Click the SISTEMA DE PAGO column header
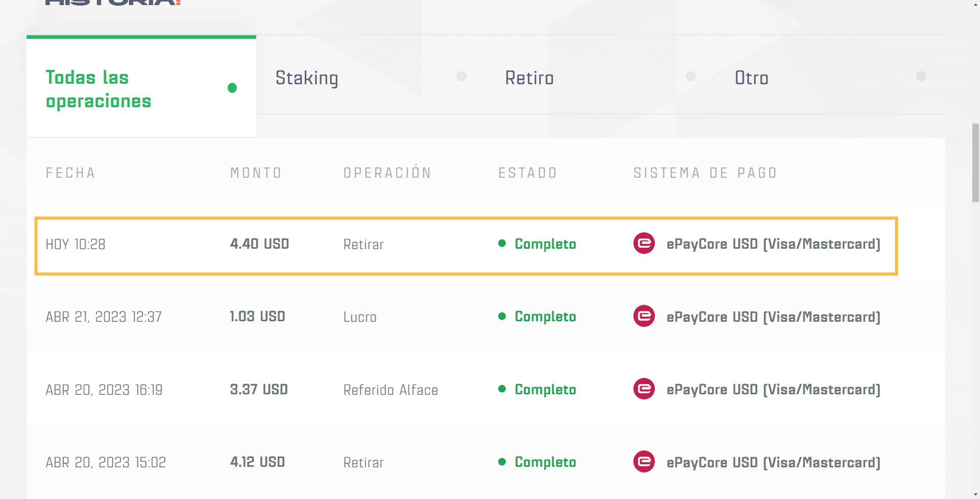The height and width of the screenshot is (499, 980). (705, 173)
